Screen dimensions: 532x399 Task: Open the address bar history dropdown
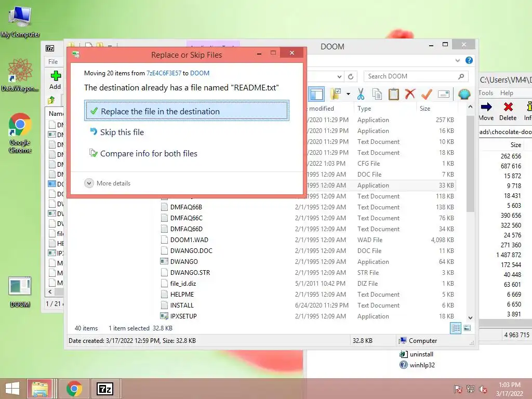pyautogui.click(x=339, y=77)
